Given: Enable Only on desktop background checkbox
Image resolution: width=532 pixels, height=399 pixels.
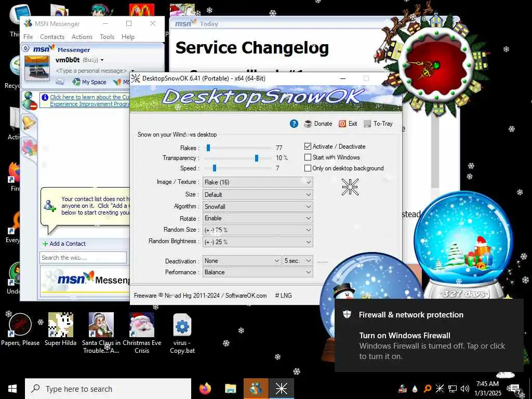Looking at the screenshot, I should [x=308, y=168].
